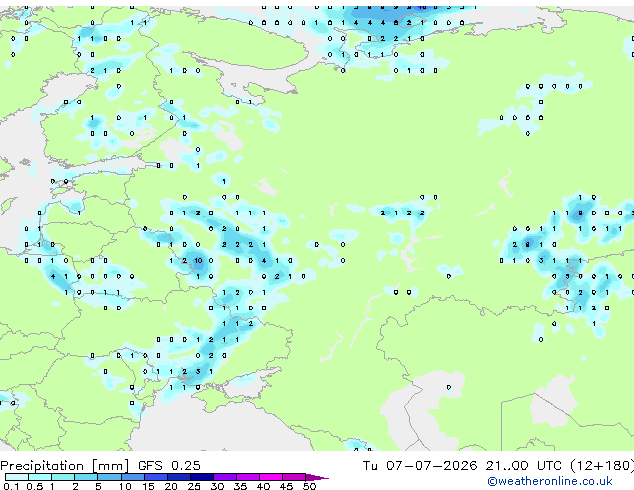Image resolution: width=634 pixels, height=490 pixels.
Task: Click the '5' legend scale label
Action: point(98,486)
